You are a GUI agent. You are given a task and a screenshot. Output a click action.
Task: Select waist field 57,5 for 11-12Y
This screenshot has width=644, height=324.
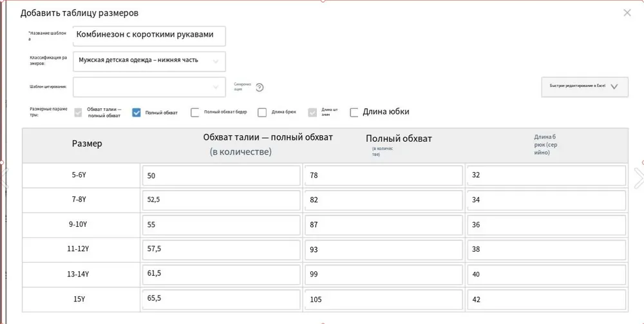(x=221, y=250)
